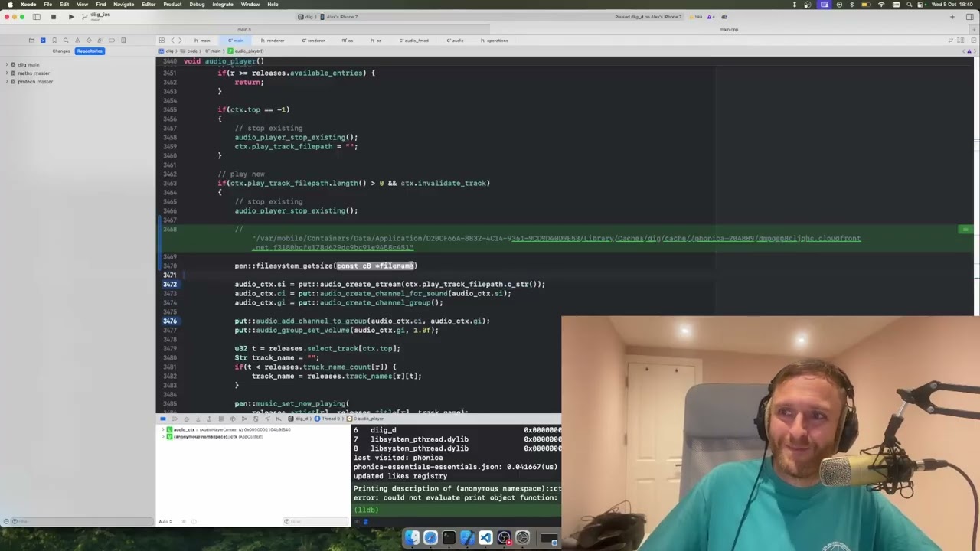Open the report navigator icon

point(123,40)
